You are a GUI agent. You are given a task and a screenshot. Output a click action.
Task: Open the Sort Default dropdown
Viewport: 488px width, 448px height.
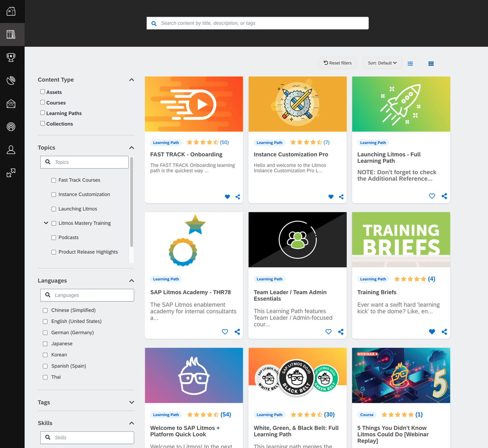tap(382, 63)
